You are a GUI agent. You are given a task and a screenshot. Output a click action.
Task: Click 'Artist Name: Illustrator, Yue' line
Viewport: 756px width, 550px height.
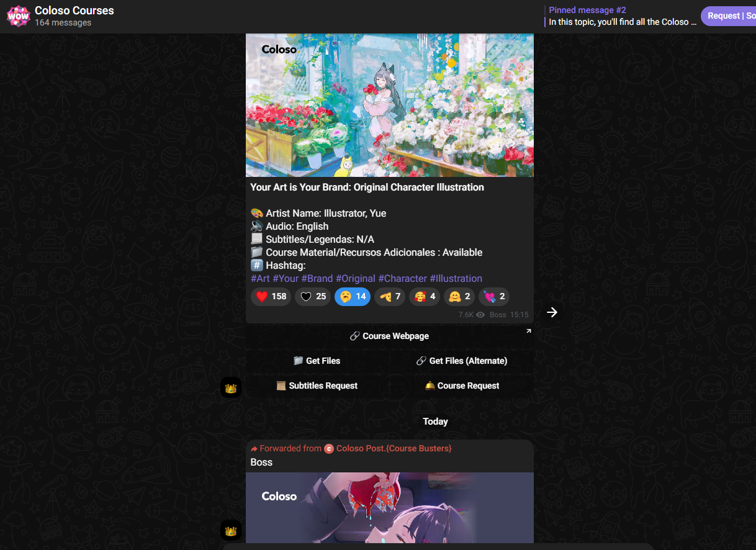point(318,214)
